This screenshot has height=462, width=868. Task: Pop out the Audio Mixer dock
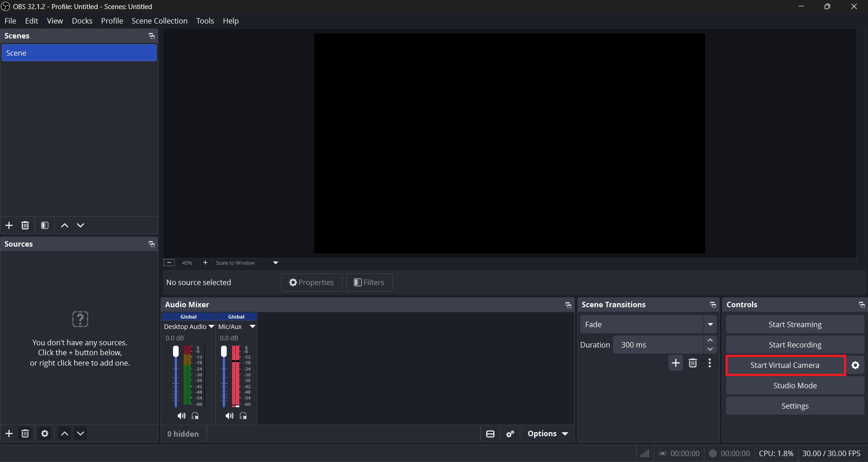tap(568, 305)
